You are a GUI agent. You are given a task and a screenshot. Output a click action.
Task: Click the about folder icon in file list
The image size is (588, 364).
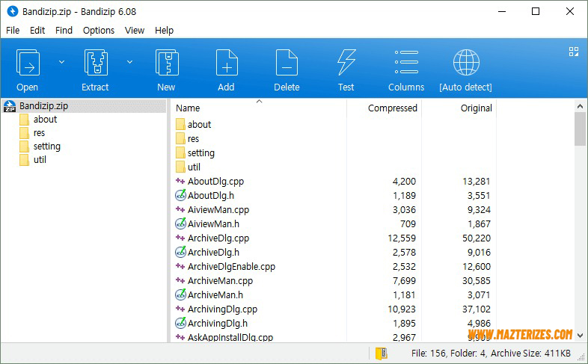tap(180, 124)
